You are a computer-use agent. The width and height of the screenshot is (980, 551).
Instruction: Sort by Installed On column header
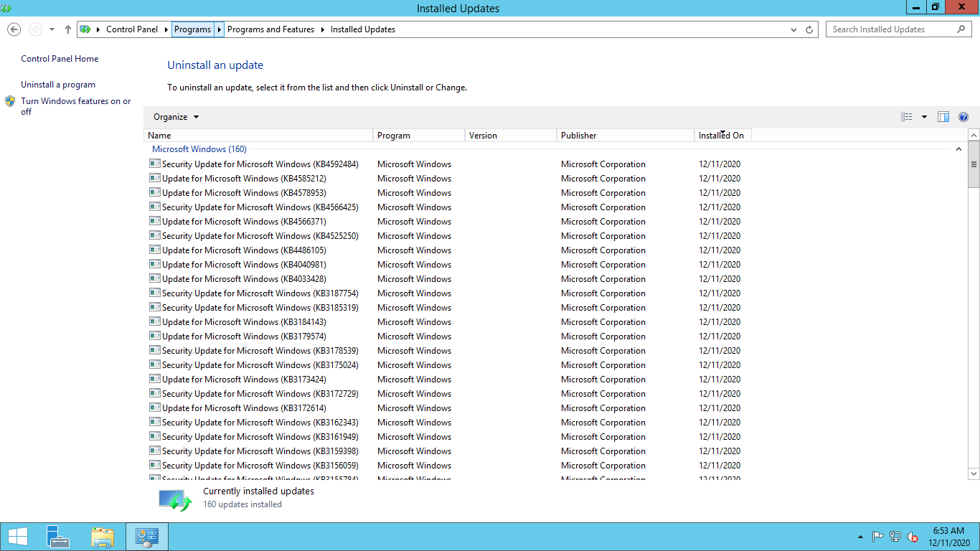[723, 136]
